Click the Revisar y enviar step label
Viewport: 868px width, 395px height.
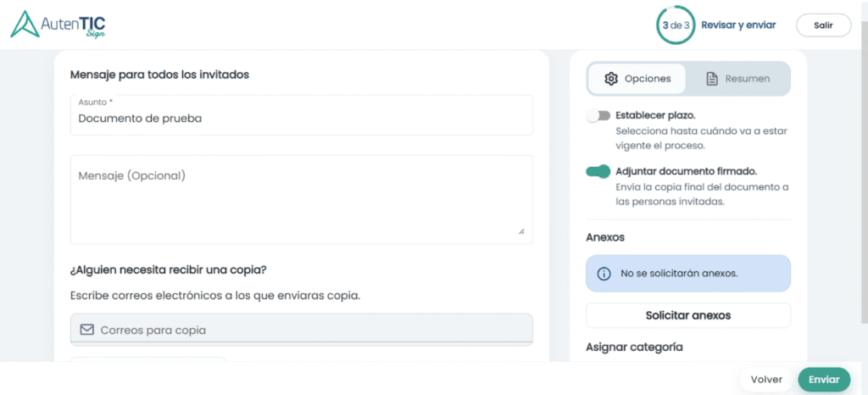(738, 25)
